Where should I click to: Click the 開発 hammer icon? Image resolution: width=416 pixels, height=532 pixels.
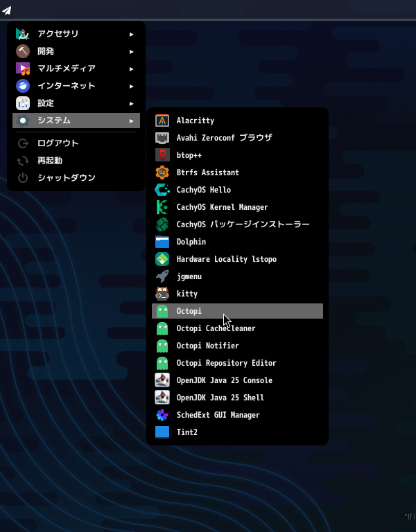click(23, 51)
